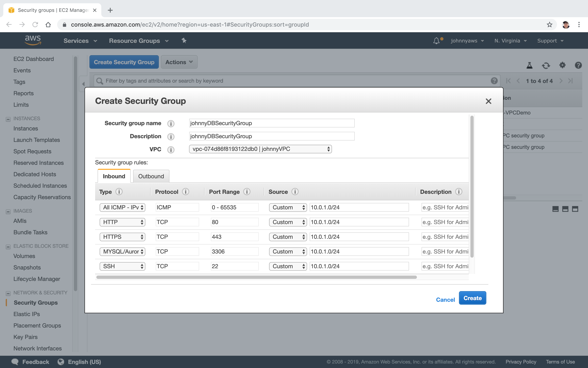Collapse the left navigation pane arrow
The width and height of the screenshot is (588, 368).
pos(83,84)
